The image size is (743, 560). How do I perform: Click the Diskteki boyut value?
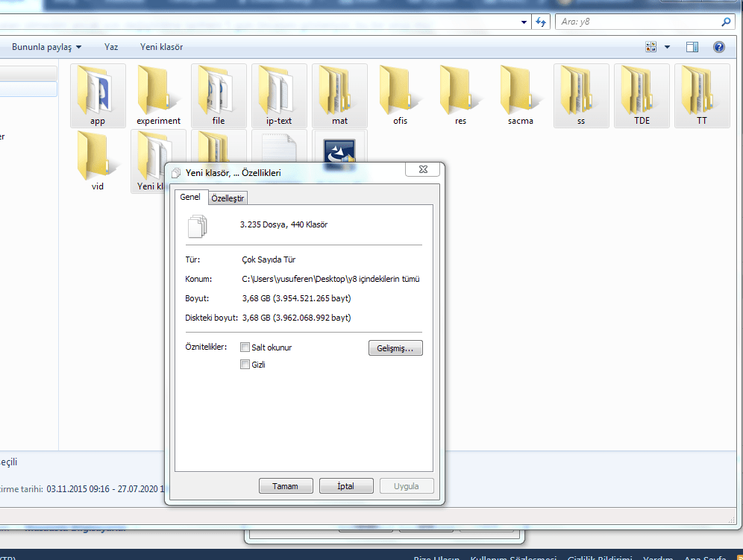pos(297,318)
